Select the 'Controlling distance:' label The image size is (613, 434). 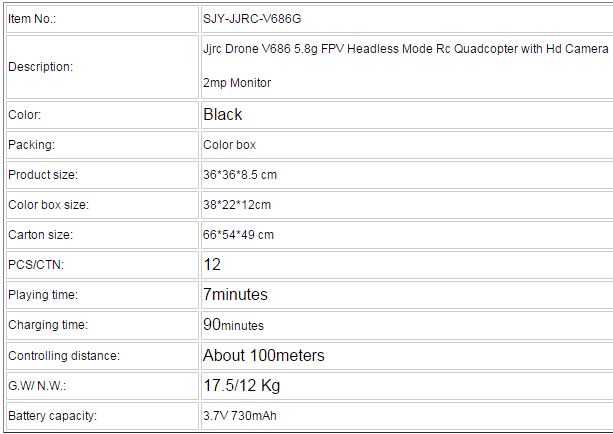(x=64, y=356)
